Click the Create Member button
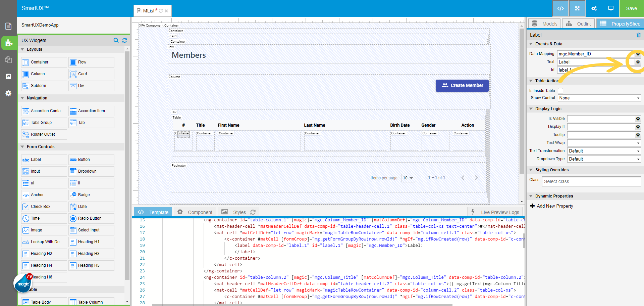 [x=462, y=86]
